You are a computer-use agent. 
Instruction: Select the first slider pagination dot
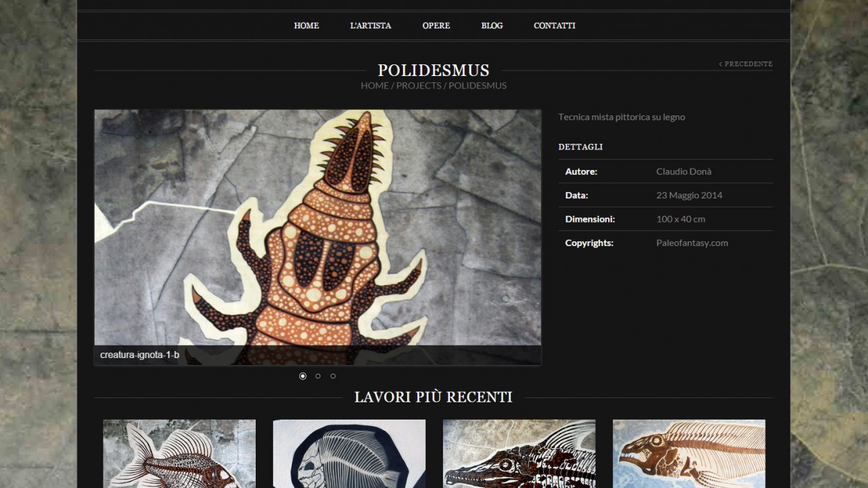tap(303, 376)
